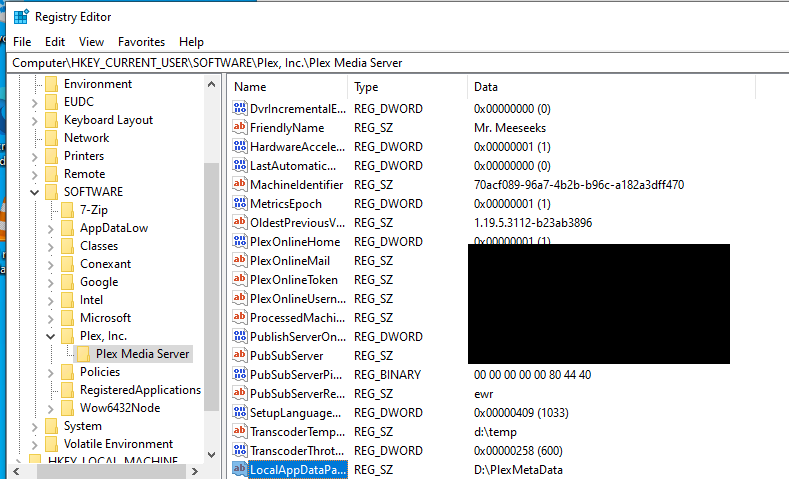
Task: Open the View menu
Action: coord(91,42)
